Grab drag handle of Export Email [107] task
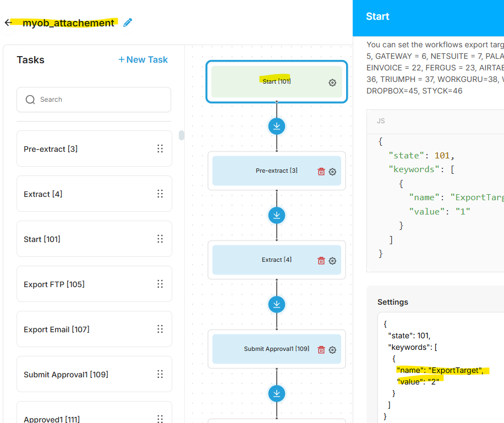The image size is (504, 423). coord(160,329)
